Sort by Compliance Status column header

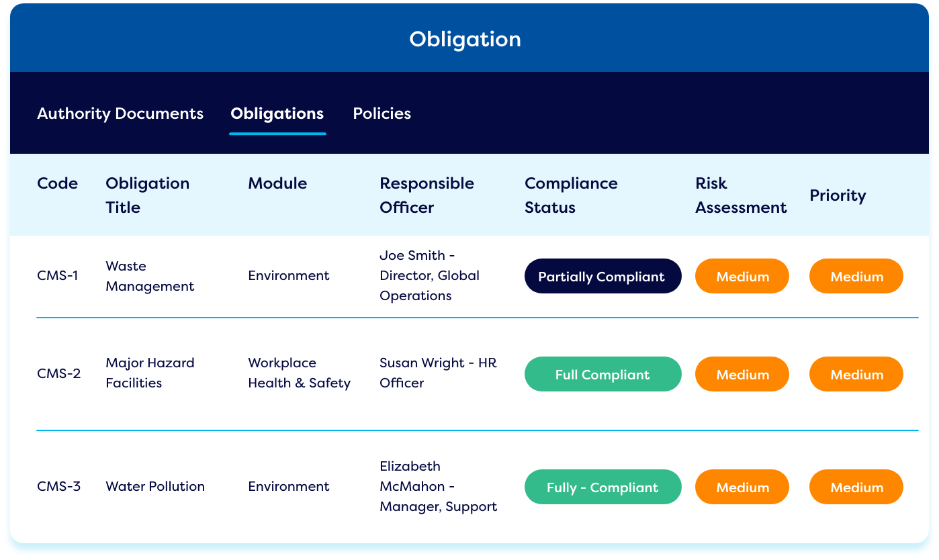[571, 195]
